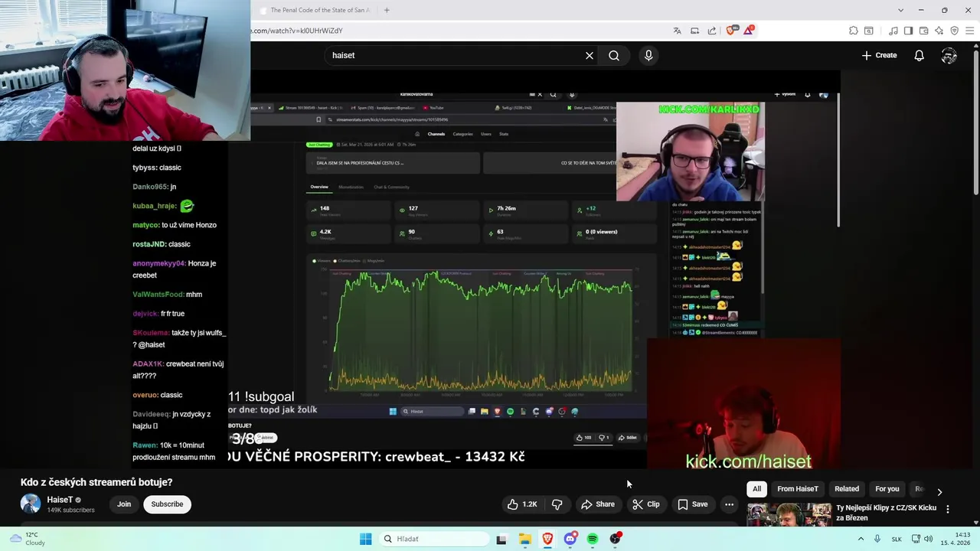Open more actions three-dot menu under video
The image size is (980, 551).
point(729,504)
